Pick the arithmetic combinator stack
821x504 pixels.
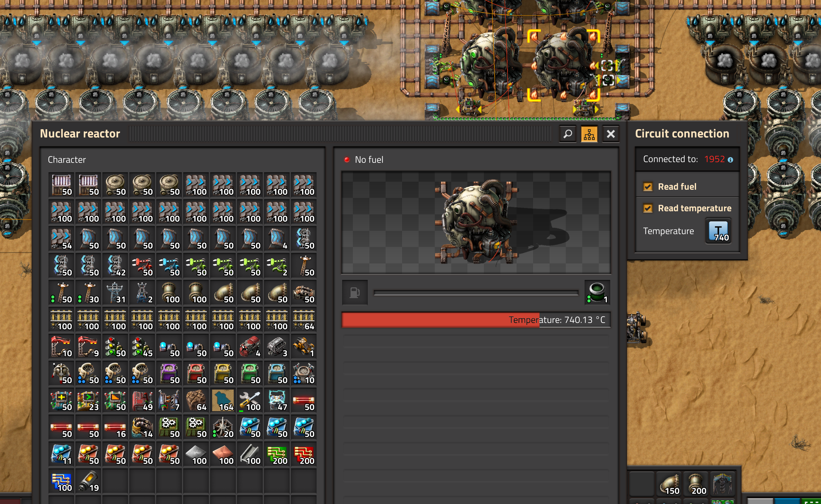click(x=61, y=400)
